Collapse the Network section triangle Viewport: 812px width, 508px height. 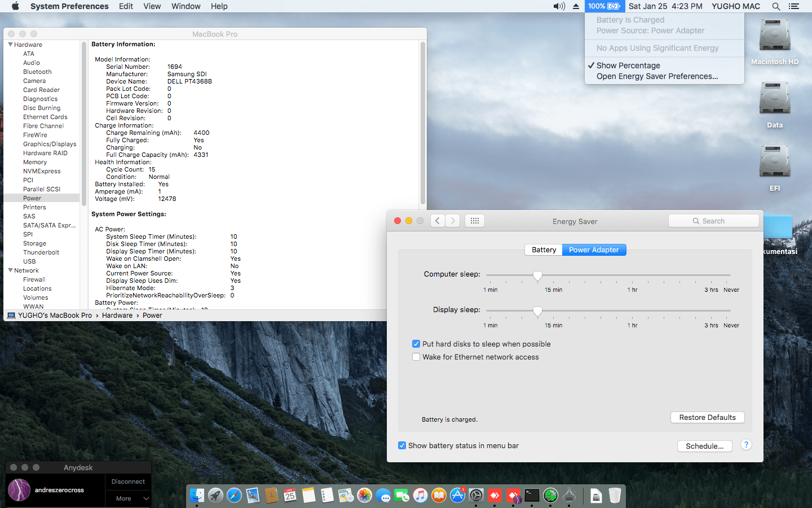pyautogui.click(x=10, y=270)
